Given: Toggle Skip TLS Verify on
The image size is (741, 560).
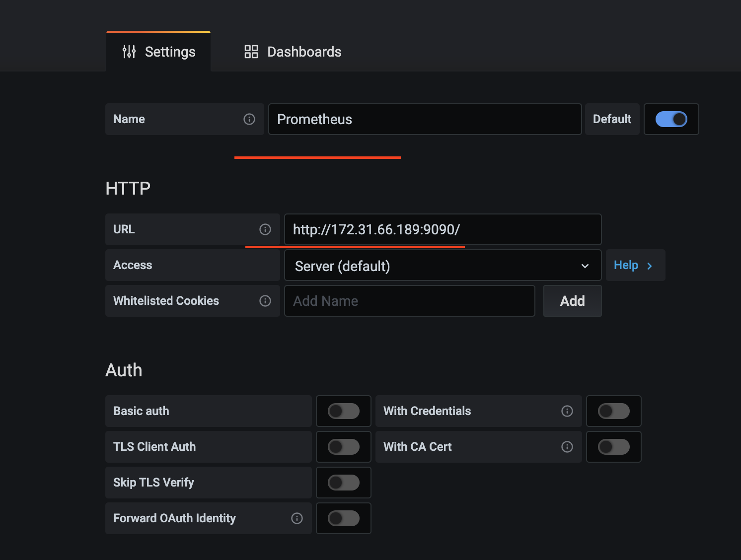Looking at the screenshot, I should (x=343, y=483).
